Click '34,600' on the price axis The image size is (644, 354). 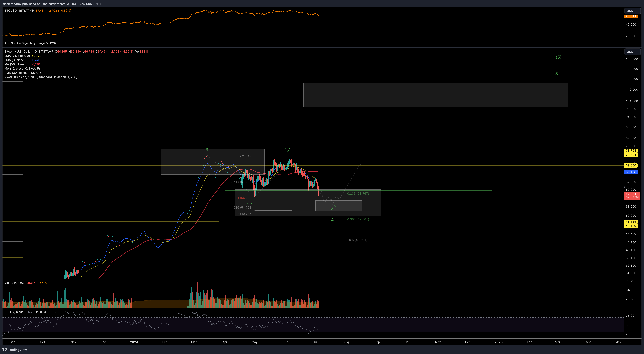(x=631, y=273)
